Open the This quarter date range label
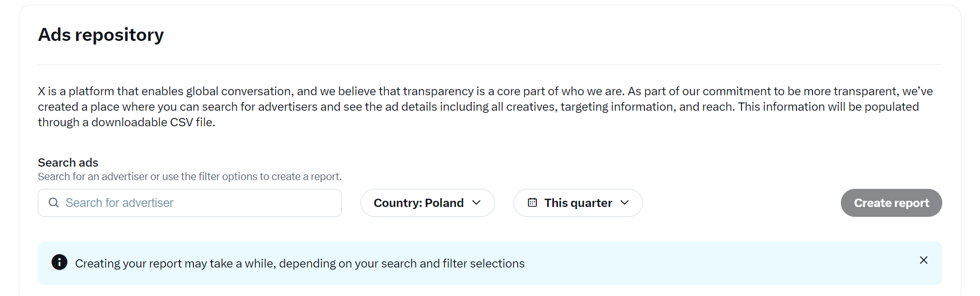Image resolution: width=980 pixels, height=296 pixels. (578, 203)
